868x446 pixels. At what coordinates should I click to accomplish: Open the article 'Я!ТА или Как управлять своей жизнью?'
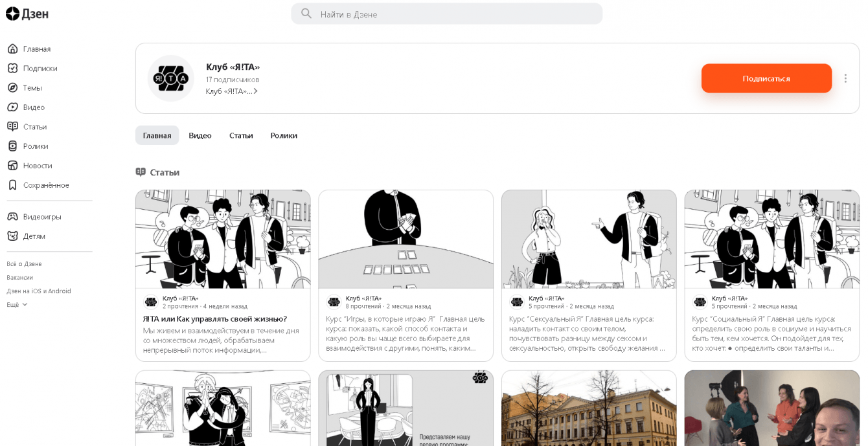point(215,318)
